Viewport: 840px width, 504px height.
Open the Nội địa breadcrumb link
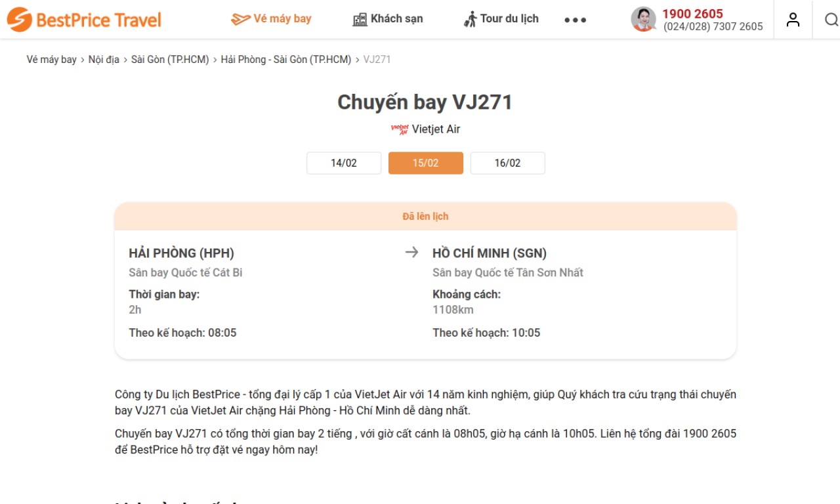click(x=104, y=59)
